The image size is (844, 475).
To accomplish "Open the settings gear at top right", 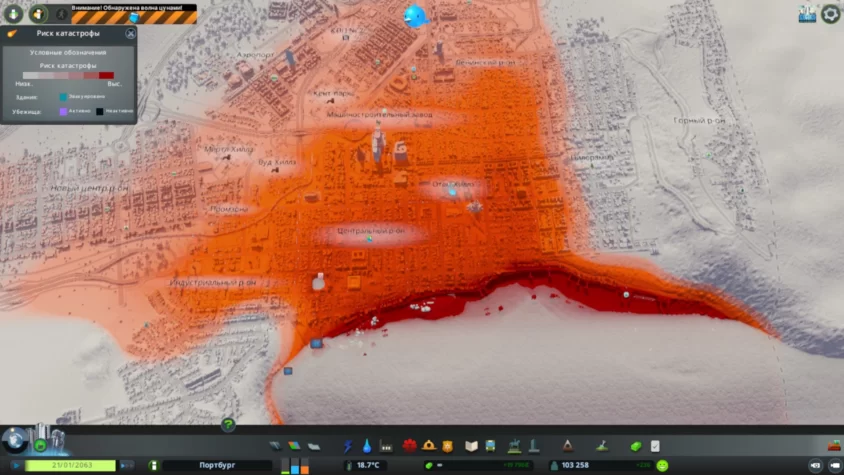I will (x=831, y=14).
